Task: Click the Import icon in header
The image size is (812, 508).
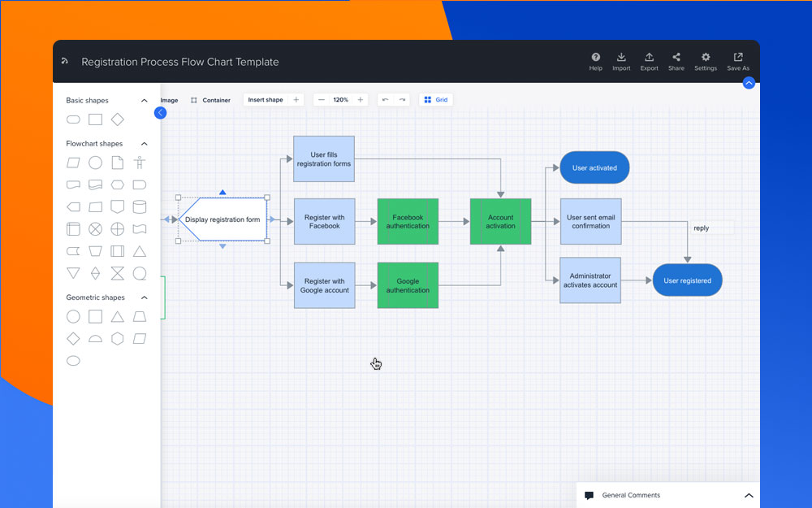Action: (621, 59)
